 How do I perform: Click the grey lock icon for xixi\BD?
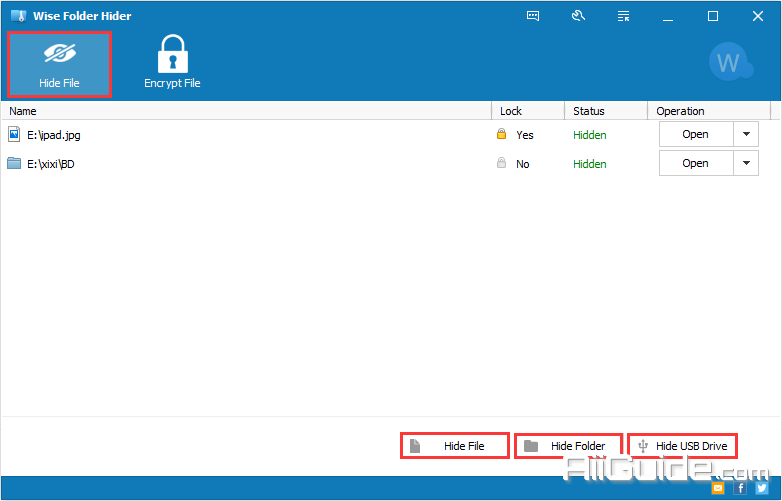(502, 163)
